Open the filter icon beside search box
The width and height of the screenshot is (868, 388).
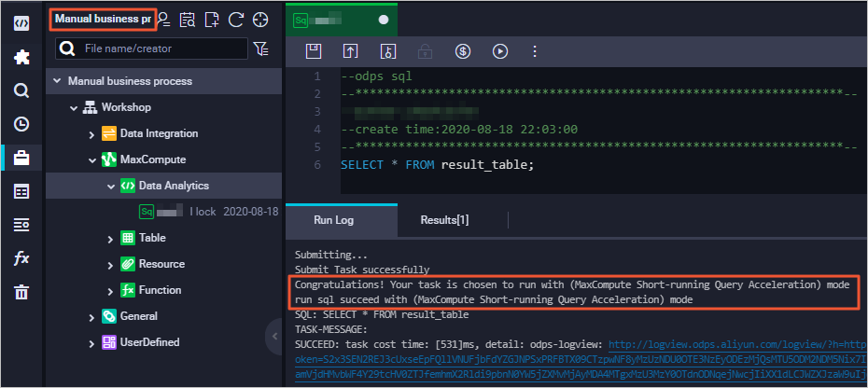[x=261, y=48]
